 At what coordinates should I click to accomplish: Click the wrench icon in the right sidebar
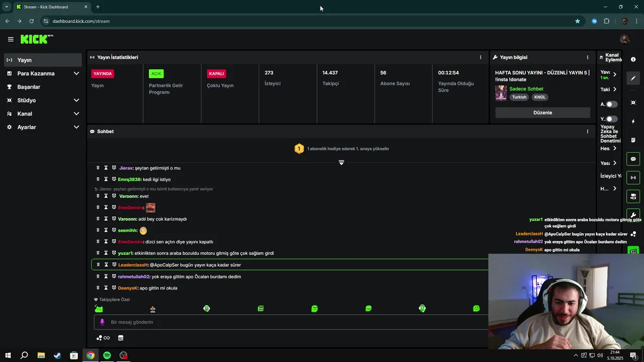(633, 215)
